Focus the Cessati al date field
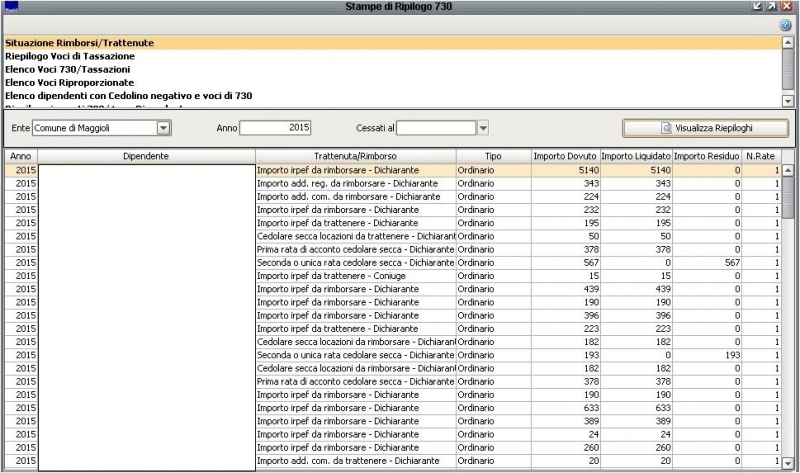 click(436, 128)
